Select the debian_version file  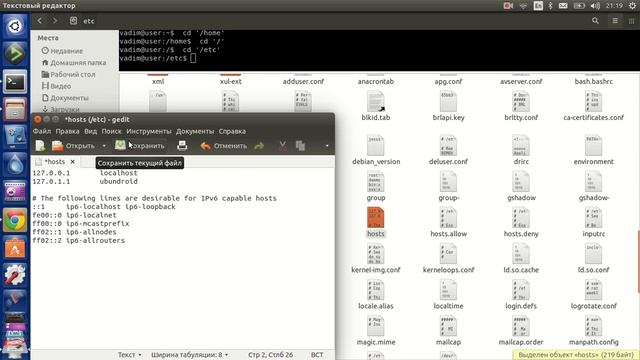(376, 151)
